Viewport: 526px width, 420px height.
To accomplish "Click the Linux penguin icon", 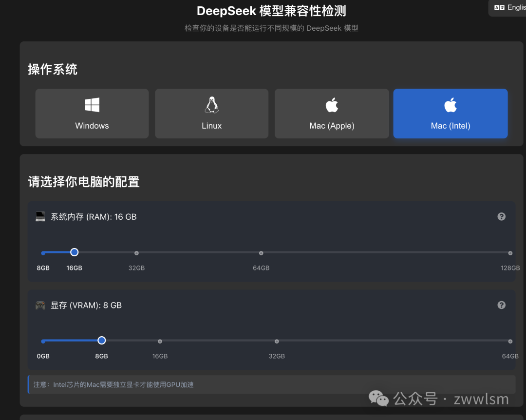I will (x=212, y=105).
